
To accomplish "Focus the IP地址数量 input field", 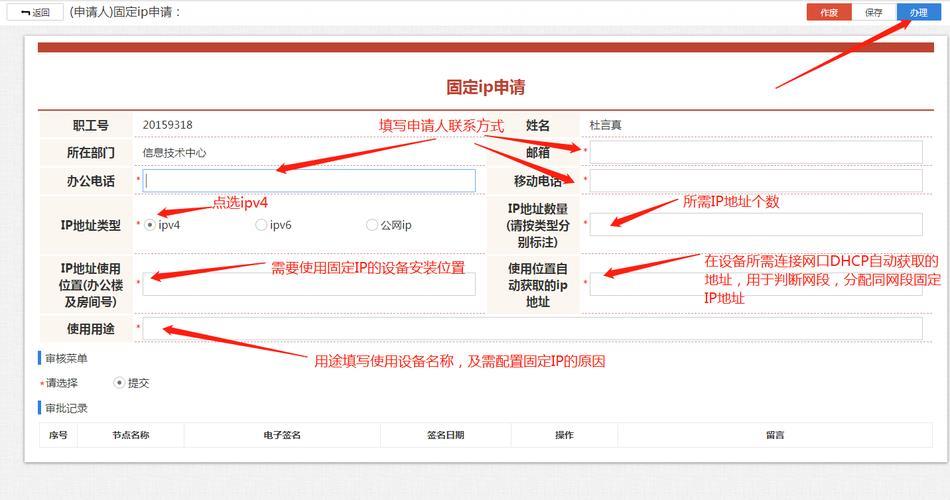I will tap(756, 224).
